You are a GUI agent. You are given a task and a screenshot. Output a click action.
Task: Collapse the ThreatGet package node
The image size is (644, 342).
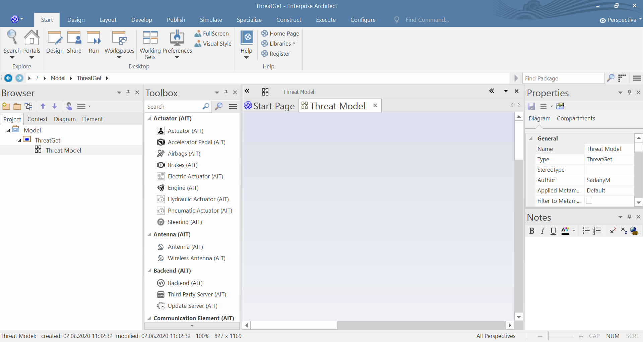click(19, 140)
